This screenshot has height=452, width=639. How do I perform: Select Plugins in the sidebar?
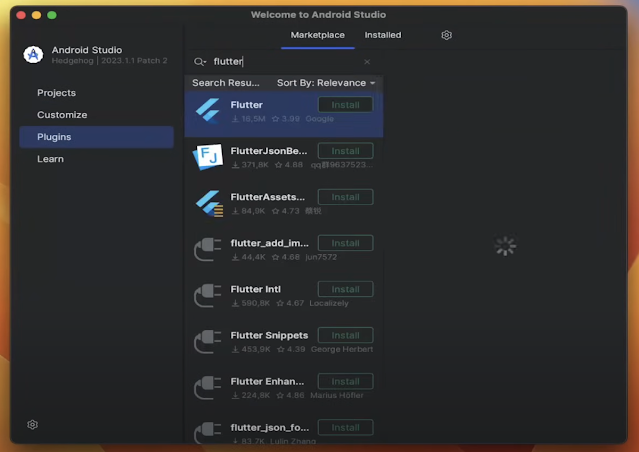[x=97, y=137]
